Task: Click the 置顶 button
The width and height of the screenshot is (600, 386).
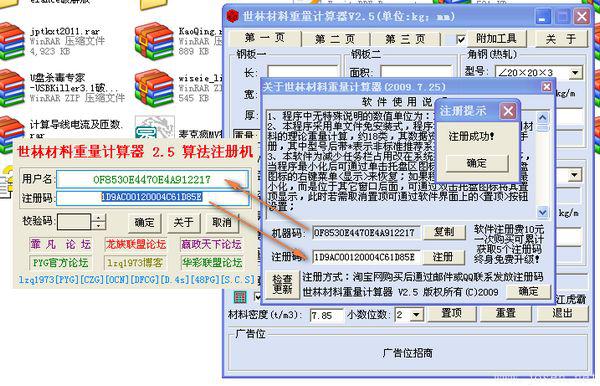Action: click(x=452, y=313)
